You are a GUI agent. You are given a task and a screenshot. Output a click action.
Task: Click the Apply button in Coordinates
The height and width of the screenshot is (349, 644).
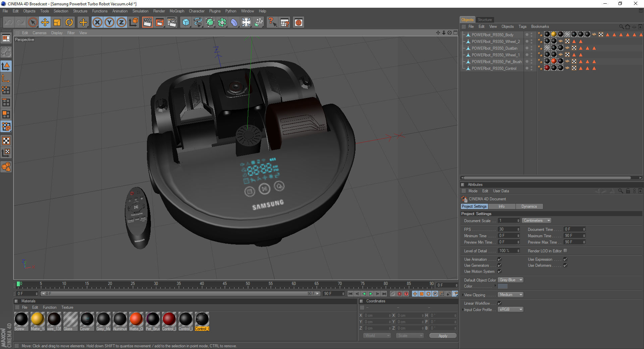(x=443, y=336)
